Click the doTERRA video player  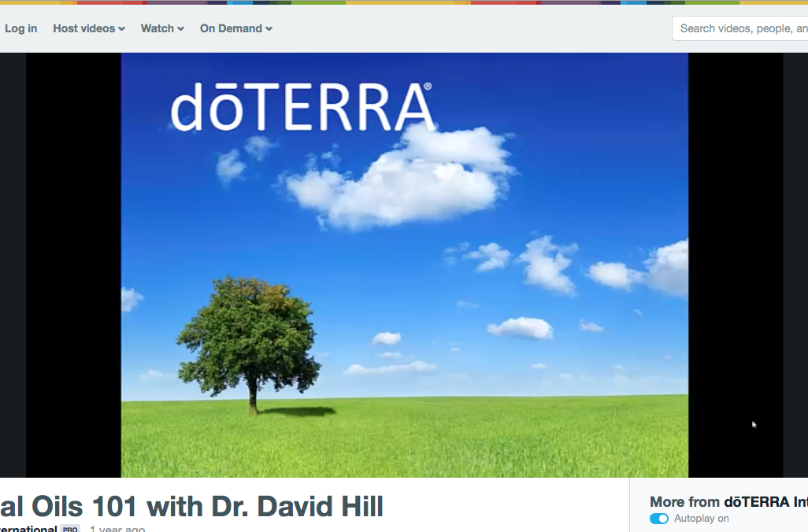point(405,264)
